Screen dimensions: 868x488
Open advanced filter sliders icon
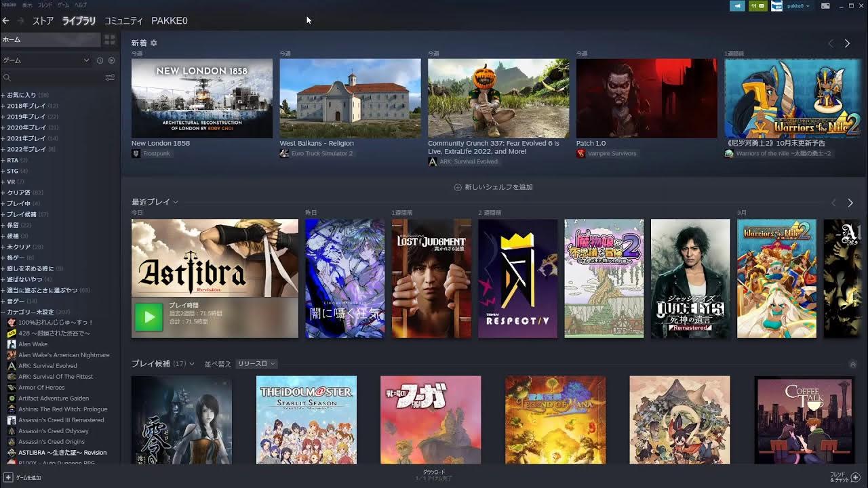[x=110, y=78]
